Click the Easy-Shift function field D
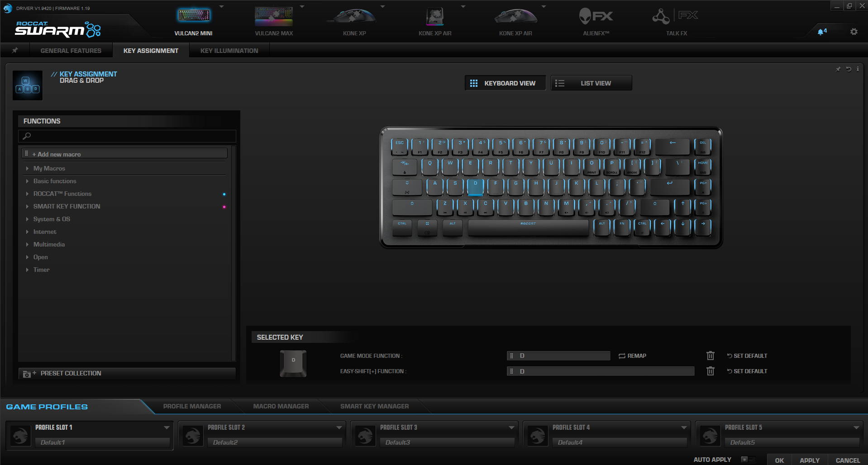The image size is (868, 465). tap(601, 371)
